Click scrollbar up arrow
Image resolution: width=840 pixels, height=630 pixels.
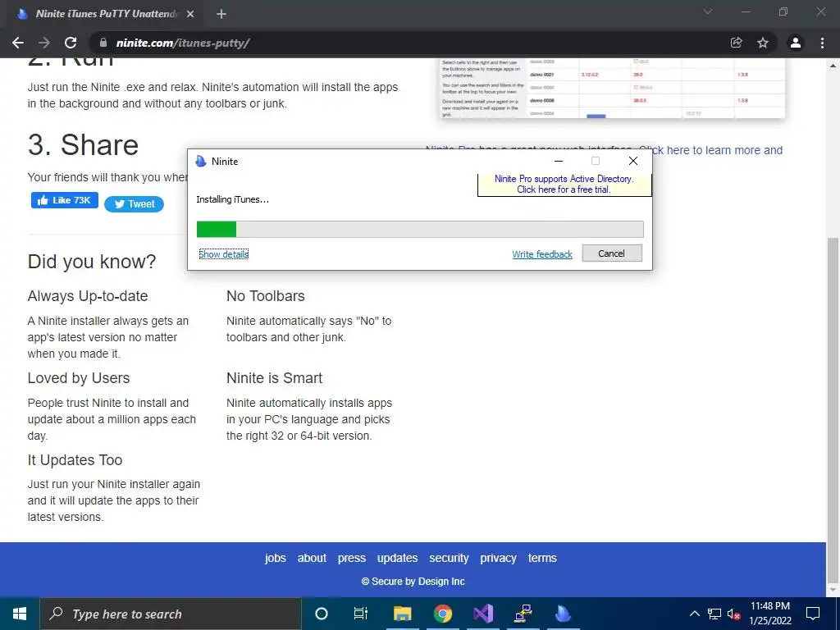833,66
